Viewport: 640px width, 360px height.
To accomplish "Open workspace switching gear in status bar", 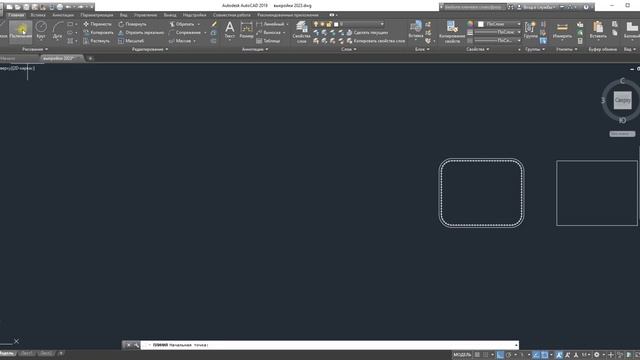I will tap(597, 355).
